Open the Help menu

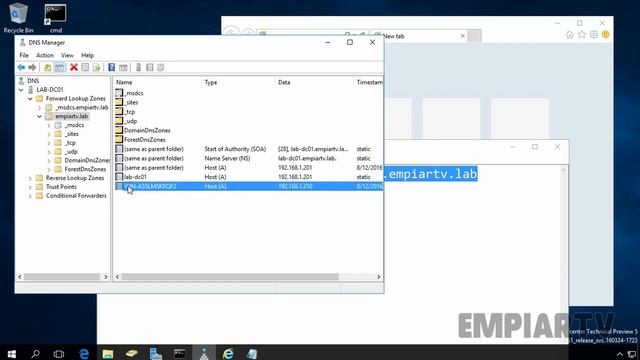87,55
